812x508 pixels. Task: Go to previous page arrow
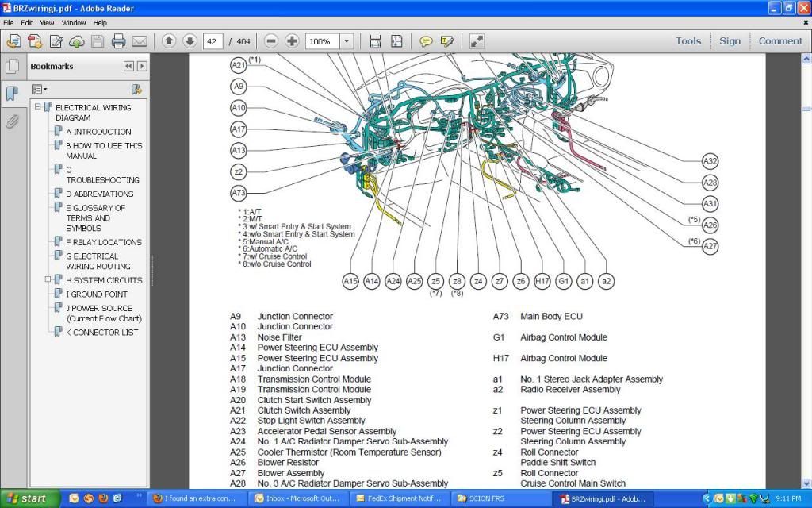pyautogui.click(x=169, y=41)
